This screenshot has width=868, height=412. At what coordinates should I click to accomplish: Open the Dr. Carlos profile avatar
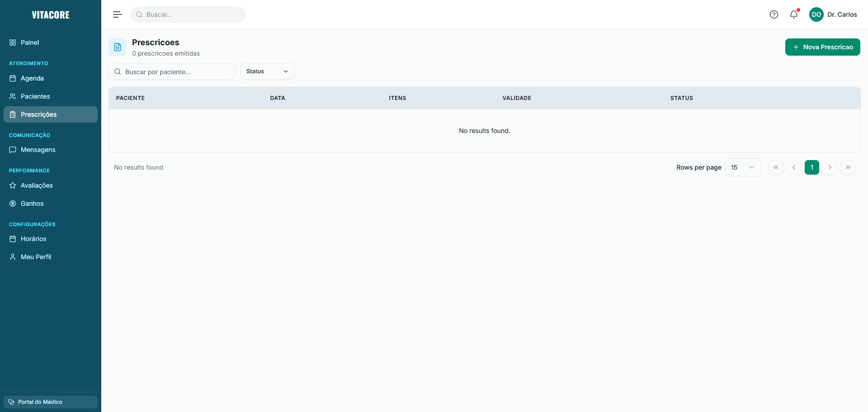(x=817, y=14)
